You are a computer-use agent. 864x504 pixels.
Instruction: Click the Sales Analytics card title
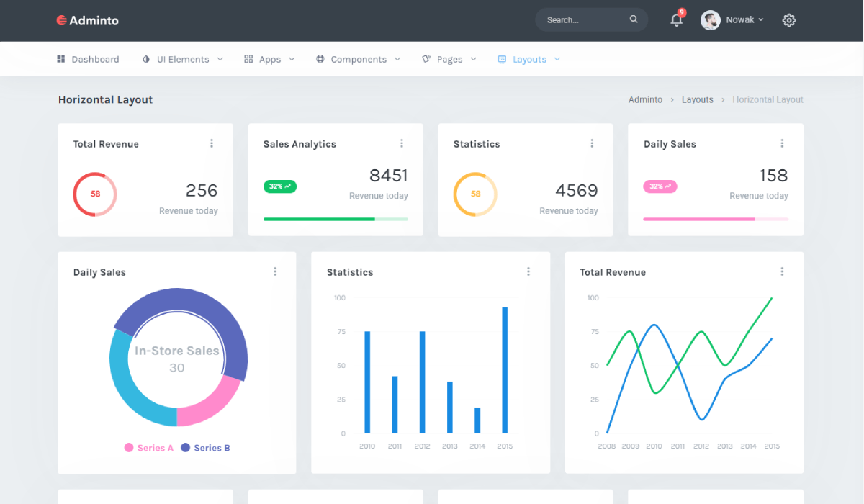300,144
